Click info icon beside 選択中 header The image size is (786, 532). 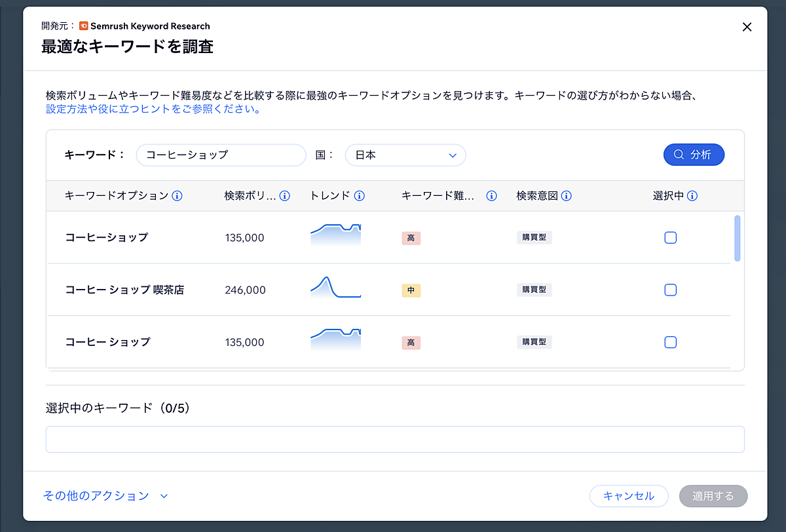point(692,196)
